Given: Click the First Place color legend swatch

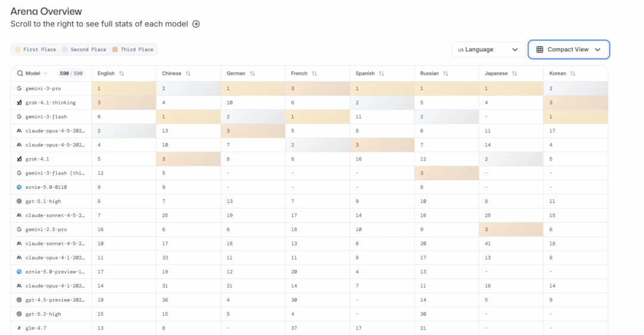Looking at the screenshot, I should pos(18,50).
